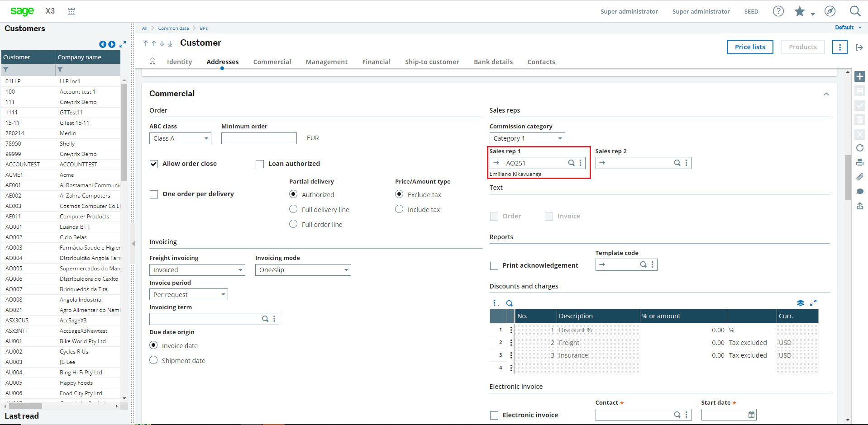
Task: Switch to the Management tab
Action: [x=326, y=62]
